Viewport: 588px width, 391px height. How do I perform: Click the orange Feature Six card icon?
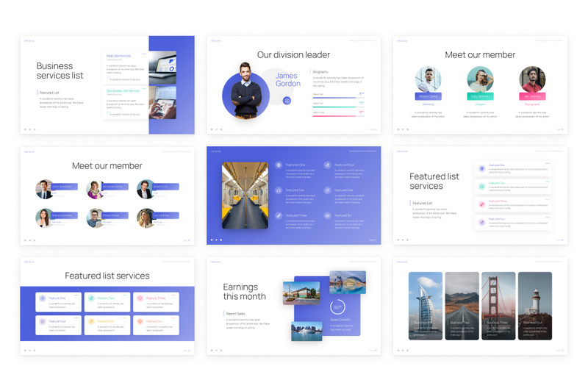point(140,321)
